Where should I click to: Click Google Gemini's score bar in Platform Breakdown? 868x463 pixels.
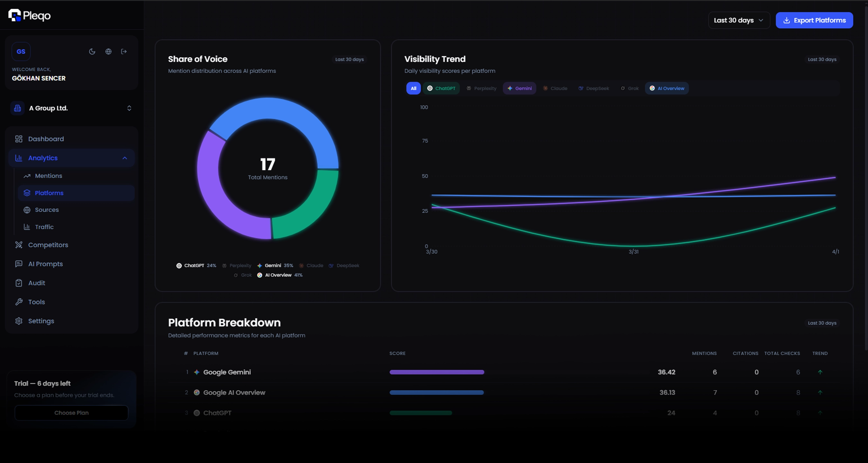click(x=436, y=372)
